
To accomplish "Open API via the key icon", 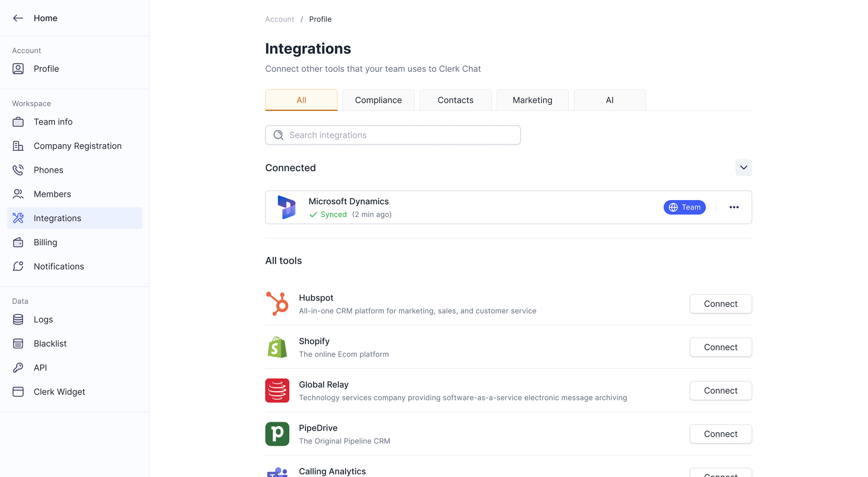I will (18, 368).
